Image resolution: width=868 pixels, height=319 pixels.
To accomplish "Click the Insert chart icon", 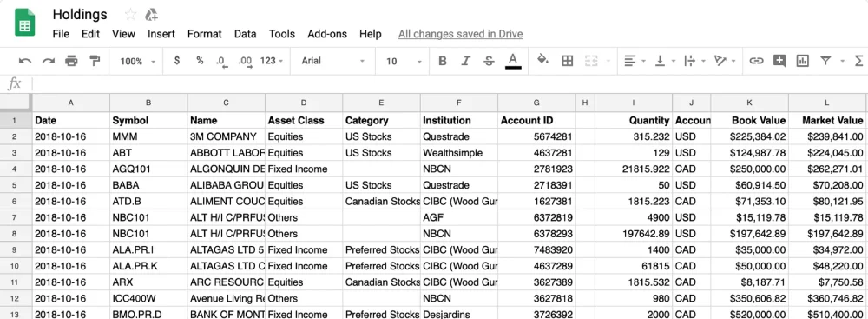I will 803,61.
